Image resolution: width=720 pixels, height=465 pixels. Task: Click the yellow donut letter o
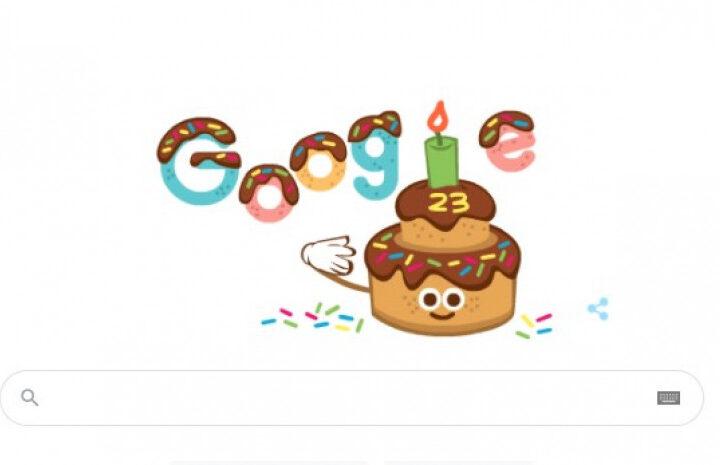pyautogui.click(x=318, y=162)
